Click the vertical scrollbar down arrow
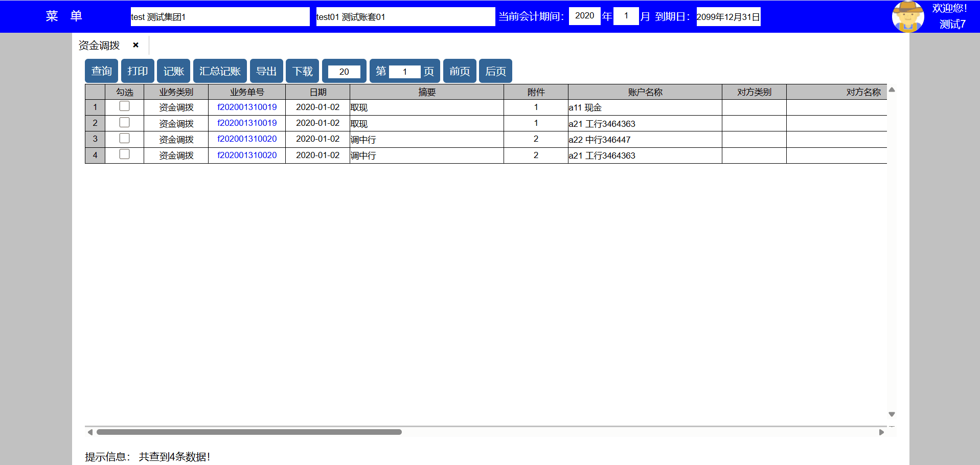 (x=892, y=414)
